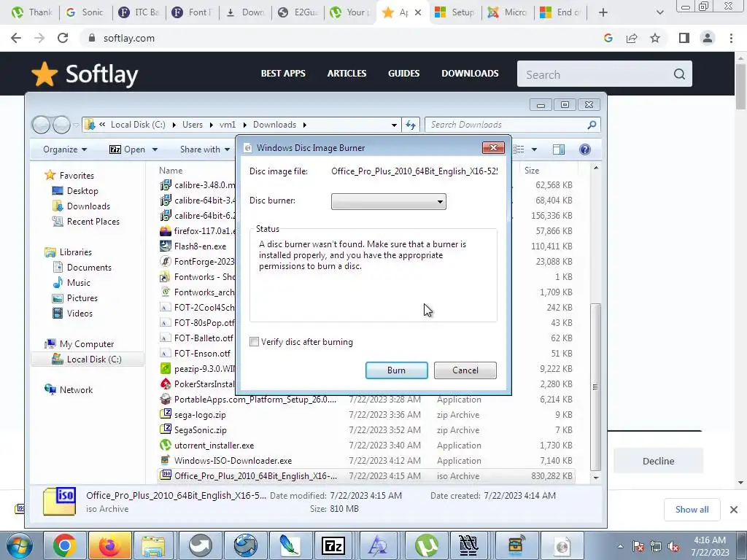Show hidden tray icons arrow
Image resolution: width=747 pixels, height=560 pixels.
(620, 546)
